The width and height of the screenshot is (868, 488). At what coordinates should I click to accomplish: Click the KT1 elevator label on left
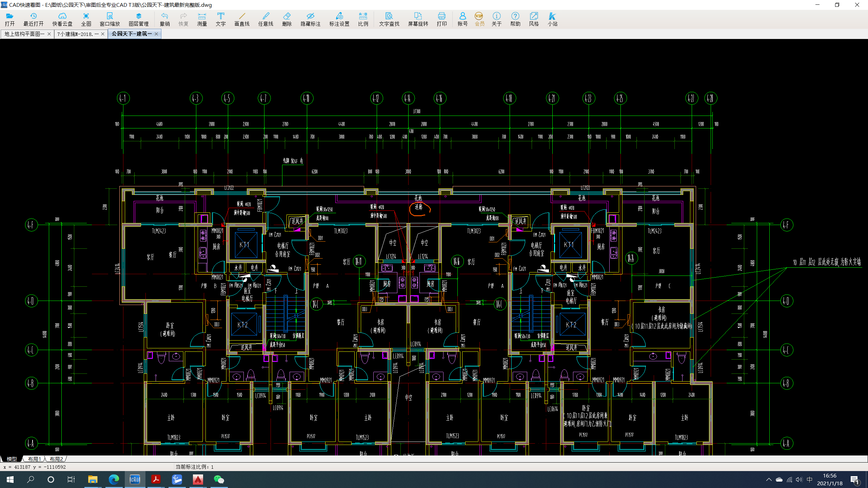click(244, 245)
